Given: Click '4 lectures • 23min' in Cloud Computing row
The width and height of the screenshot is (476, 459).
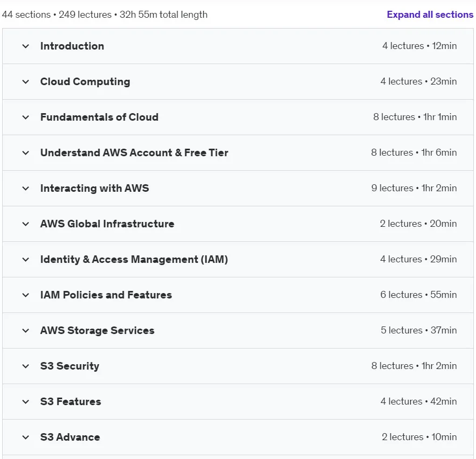Looking at the screenshot, I should 419,81.
